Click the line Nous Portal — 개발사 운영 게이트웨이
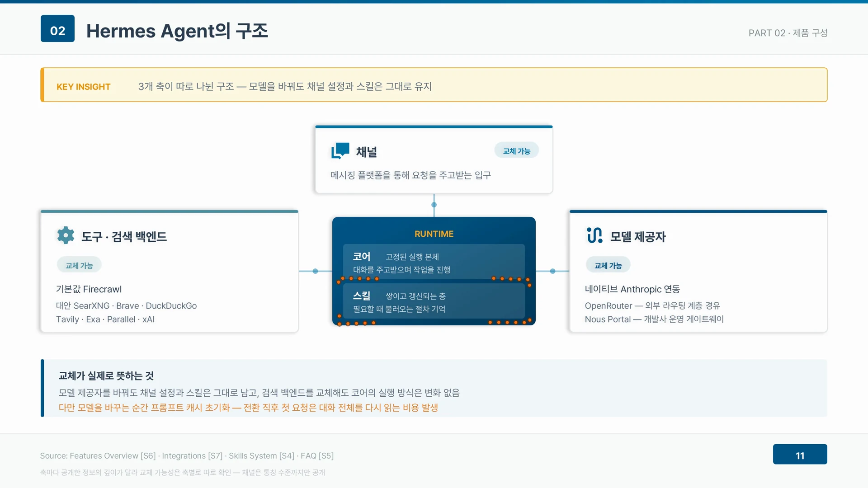The image size is (868, 488). [654, 319]
